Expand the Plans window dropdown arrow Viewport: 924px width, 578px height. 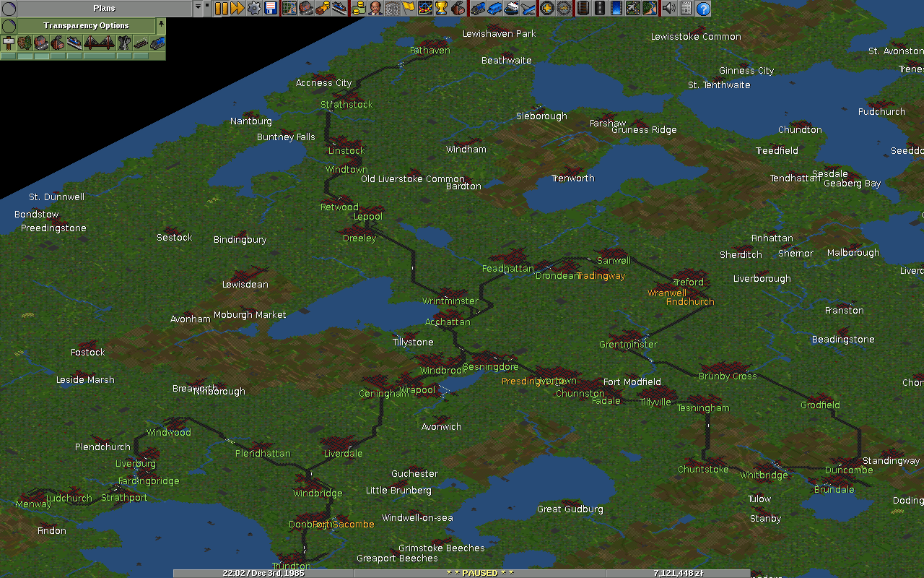198,9
